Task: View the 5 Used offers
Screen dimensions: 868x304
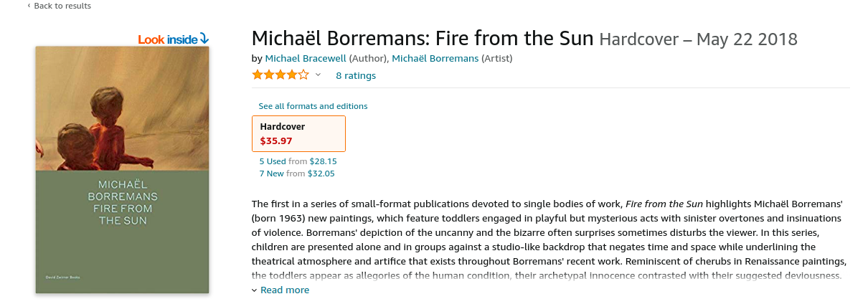Action: tap(273, 162)
